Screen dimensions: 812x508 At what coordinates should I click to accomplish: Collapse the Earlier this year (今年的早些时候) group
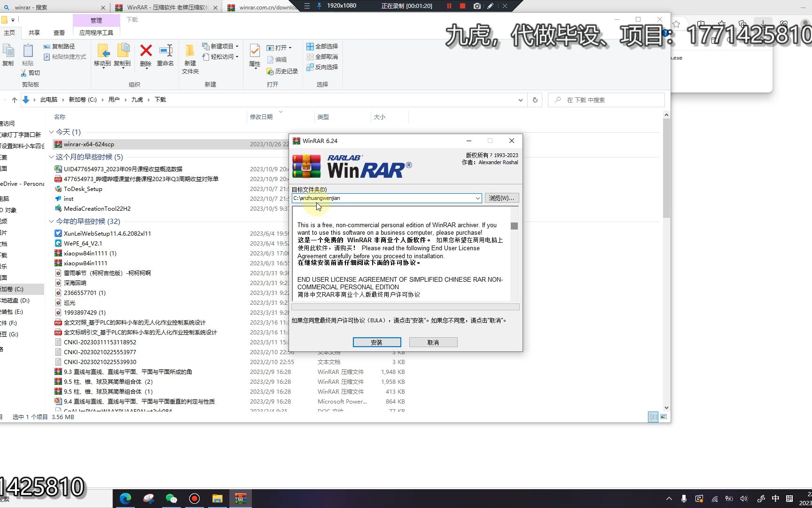point(51,222)
